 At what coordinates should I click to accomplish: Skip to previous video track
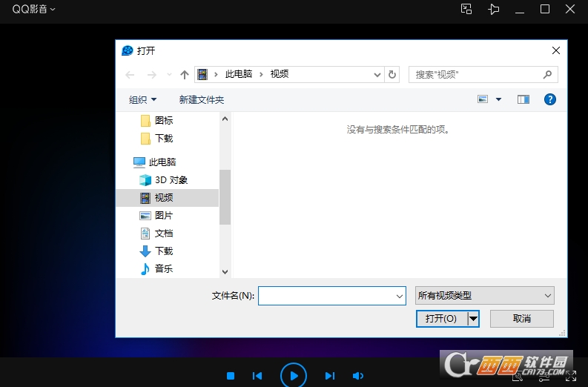click(257, 376)
